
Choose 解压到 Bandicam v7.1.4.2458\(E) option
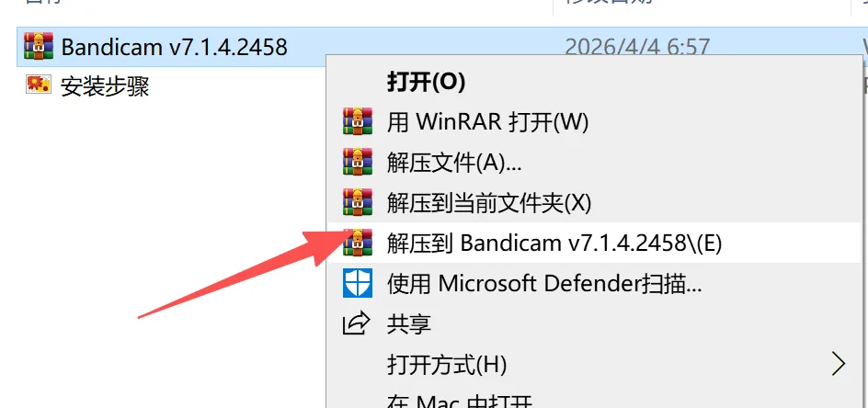[x=554, y=243]
